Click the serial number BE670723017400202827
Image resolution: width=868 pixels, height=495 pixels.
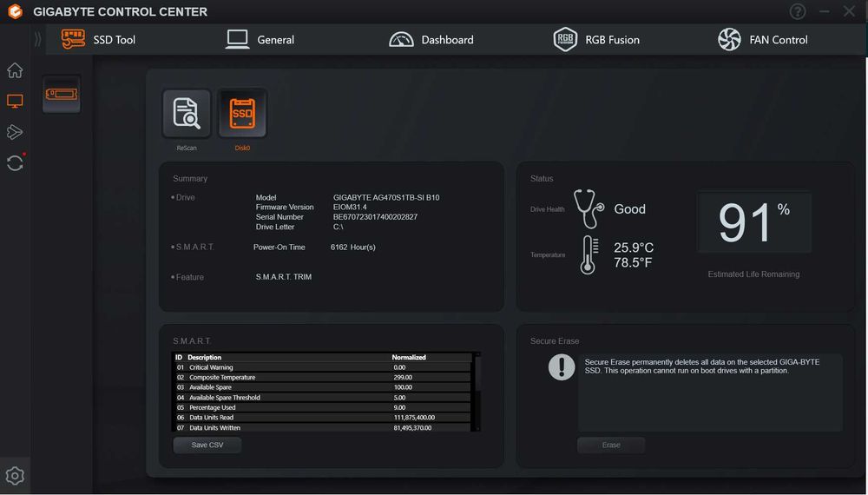tap(375, 217)
